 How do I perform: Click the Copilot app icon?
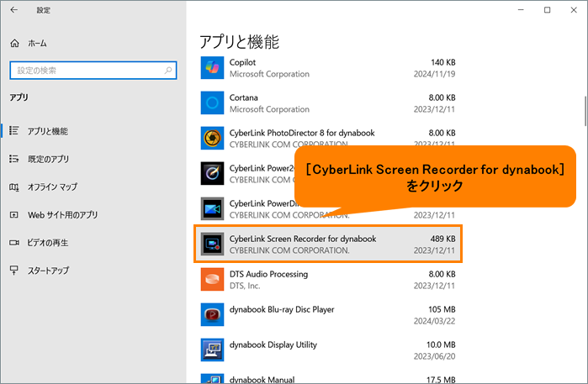212,68
